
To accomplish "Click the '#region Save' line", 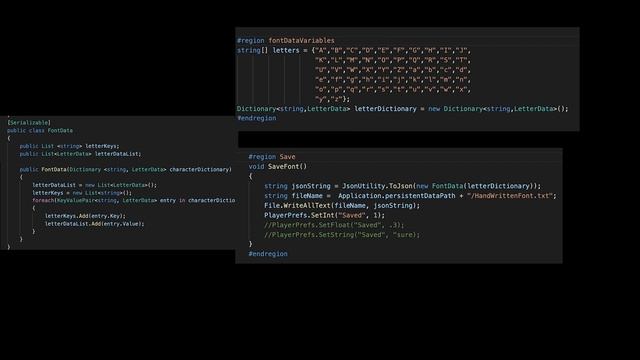I will click(x=272, y=157).
